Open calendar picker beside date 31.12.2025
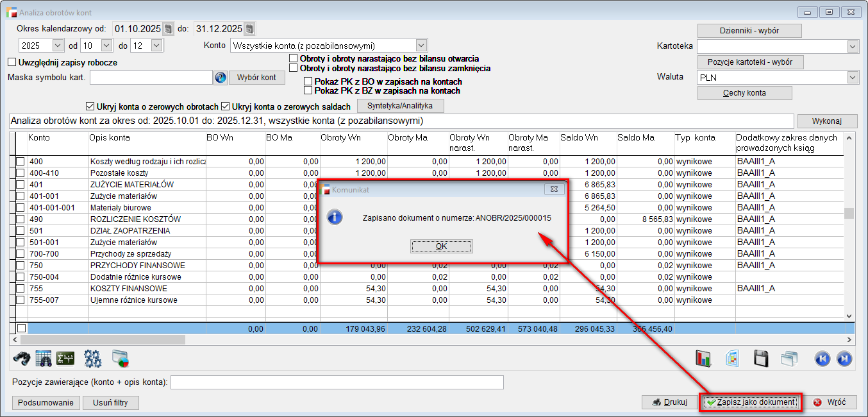868x417 pixels. pos(249,29)
